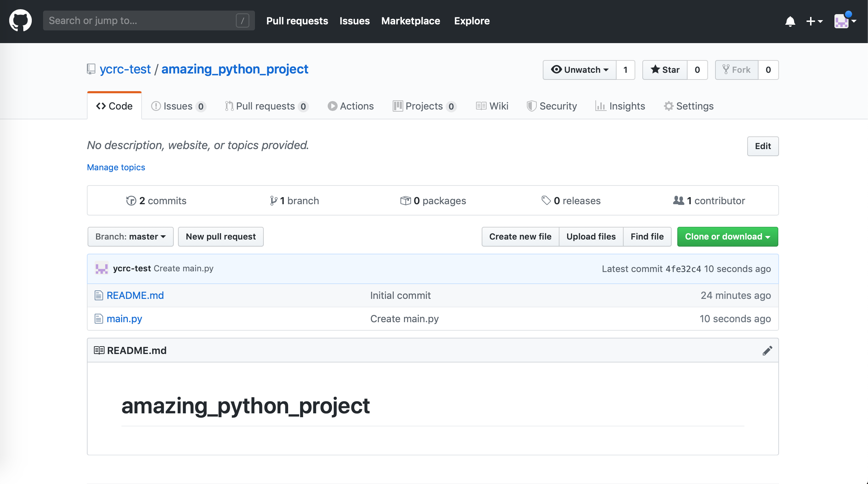
Task: Click Upload files
Action: (x=591, y=237)
